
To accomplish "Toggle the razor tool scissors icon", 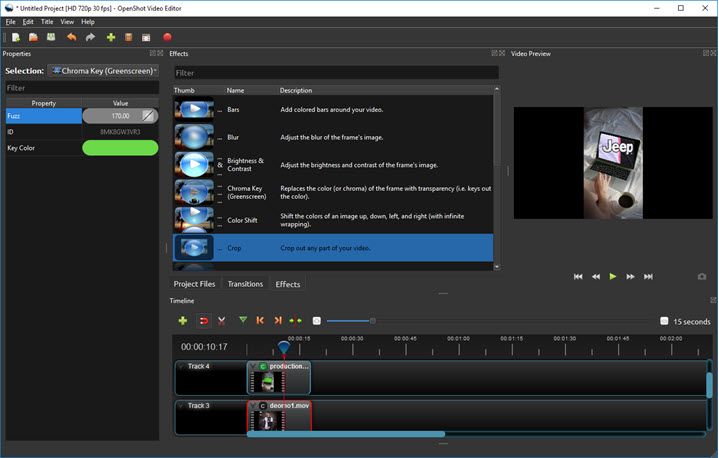I will pos(221,321).
